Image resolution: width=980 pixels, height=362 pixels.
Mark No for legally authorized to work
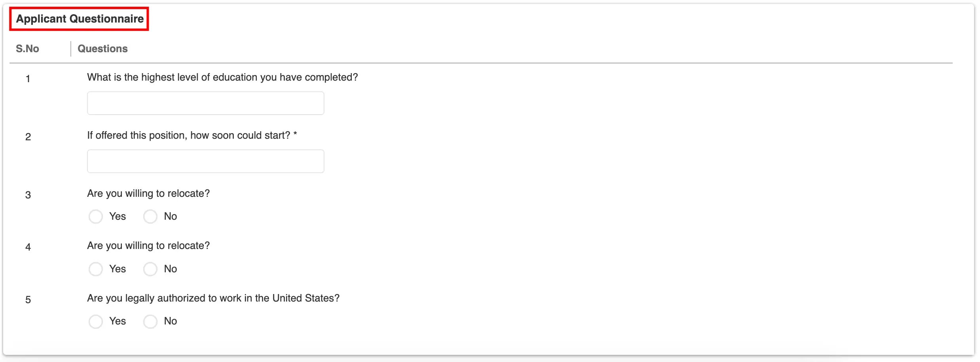pyautogui.click(x=150, y=321)
